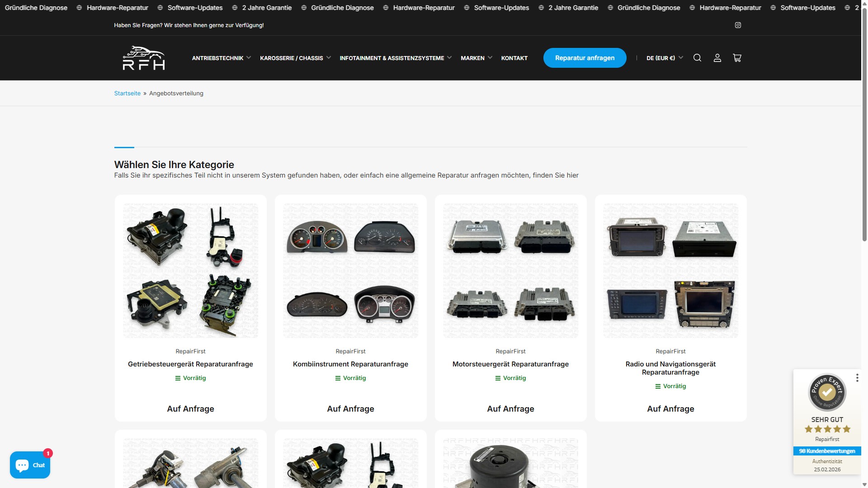Click the Reparatur anfragen button
The image size is (868, 488).
tap(585, 58)
